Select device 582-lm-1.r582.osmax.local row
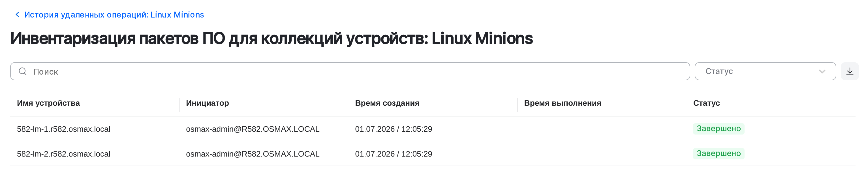 [x=433, y=129]
